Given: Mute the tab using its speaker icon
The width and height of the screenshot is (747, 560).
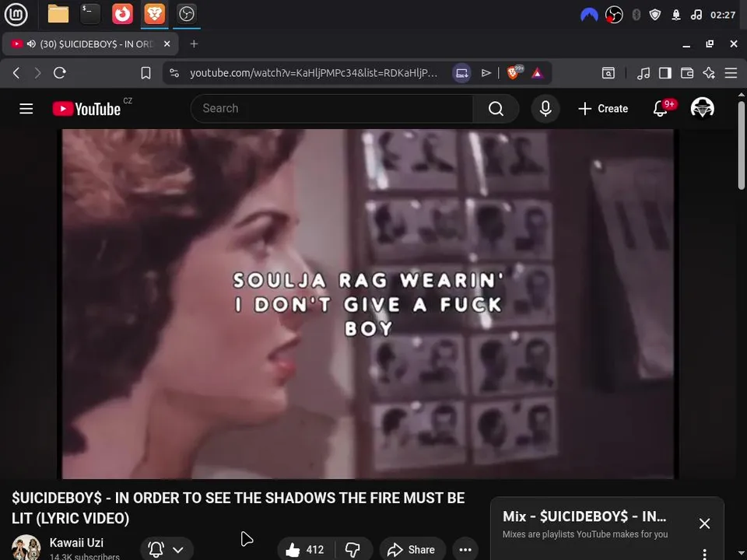Looking at the screenshot, I should 31,44.
